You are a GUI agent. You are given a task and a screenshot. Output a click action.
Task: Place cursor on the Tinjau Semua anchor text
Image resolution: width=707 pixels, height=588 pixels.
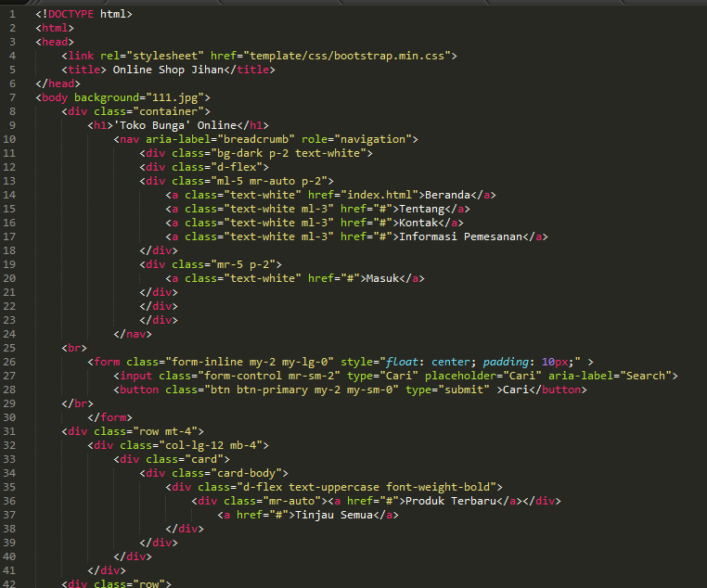click(x=334, y=515)
